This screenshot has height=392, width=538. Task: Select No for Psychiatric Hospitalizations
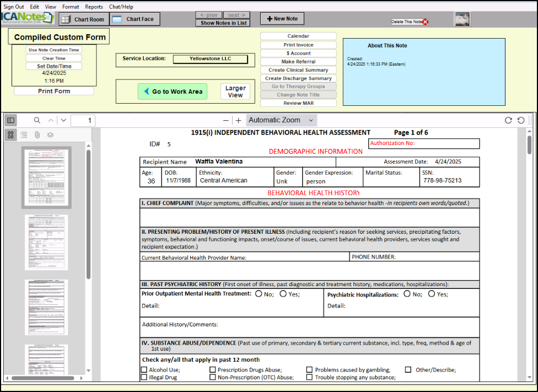click(x=407, y=294)
